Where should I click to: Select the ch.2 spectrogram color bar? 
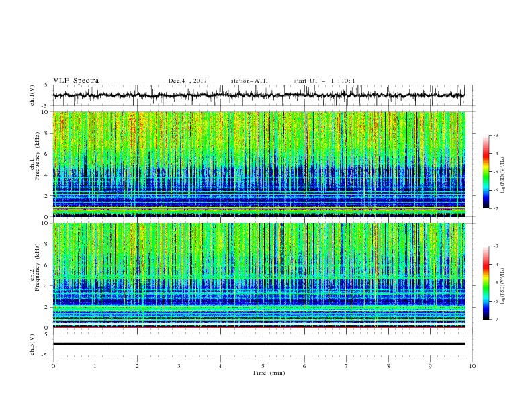click(x=486, y=283)
